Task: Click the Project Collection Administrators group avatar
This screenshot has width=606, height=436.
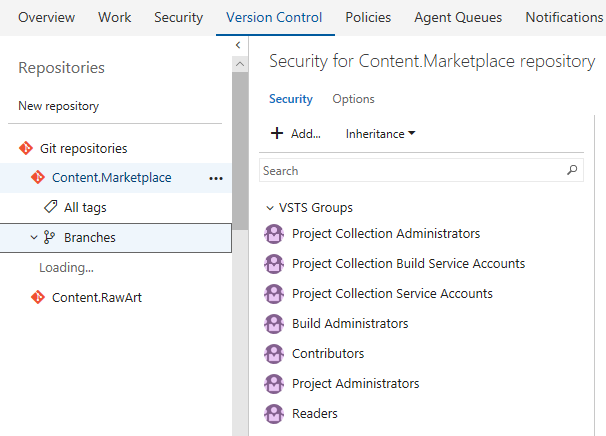Action: (x=274, y=234)
